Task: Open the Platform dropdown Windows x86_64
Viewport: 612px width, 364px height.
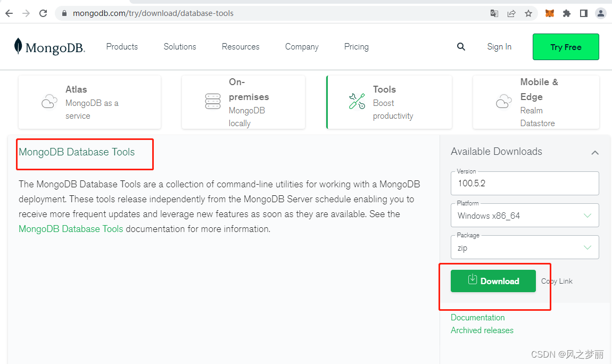Action: click(x=525, y=216)
